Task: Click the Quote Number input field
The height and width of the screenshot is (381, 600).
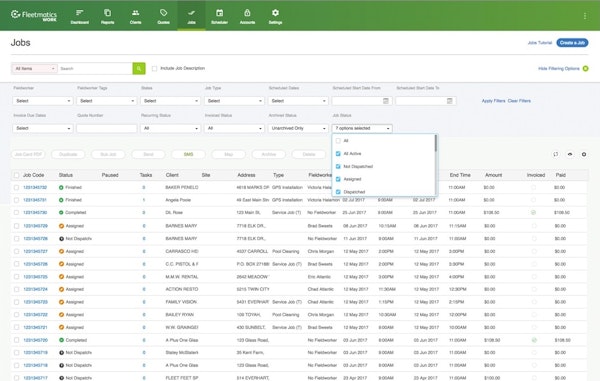Action: [x=106, y=128]
